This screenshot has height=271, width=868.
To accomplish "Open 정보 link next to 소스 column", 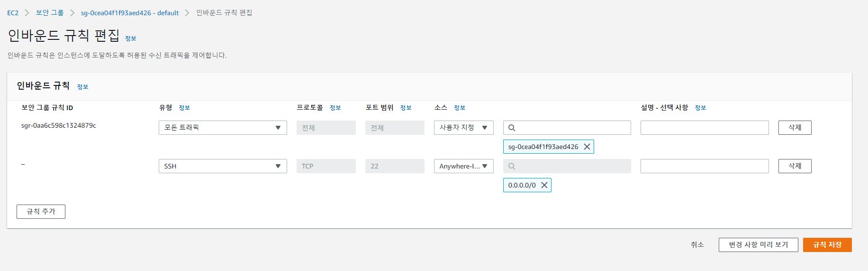I will pos(460,108).
